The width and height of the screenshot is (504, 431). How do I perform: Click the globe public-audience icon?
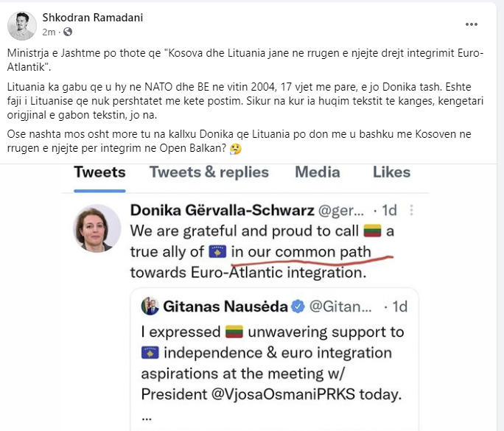68,32
